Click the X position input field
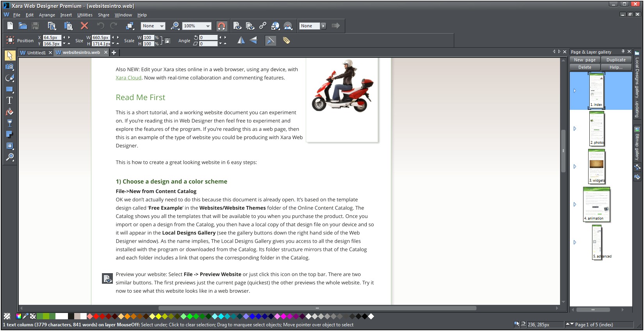This screenshot has width=644, height=331. [52, 38]
